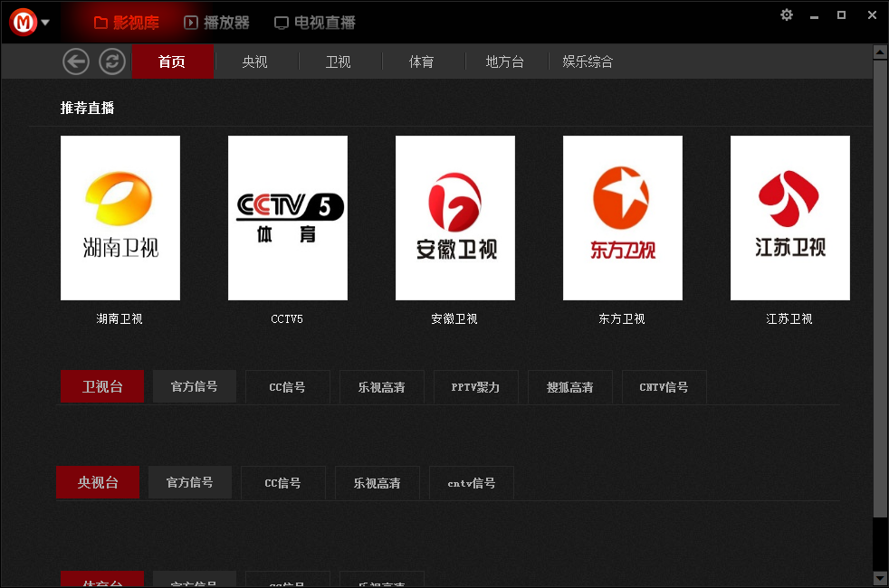Screen dimensions: 889x588
Task: Click cntv信号 button in 央视台 row
Action: coord(471,482)
